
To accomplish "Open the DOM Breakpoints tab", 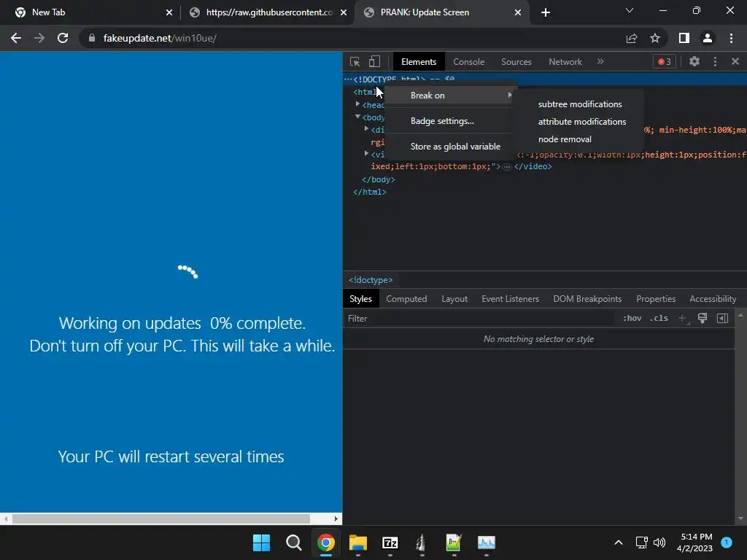I will click(x=587, y=299).
